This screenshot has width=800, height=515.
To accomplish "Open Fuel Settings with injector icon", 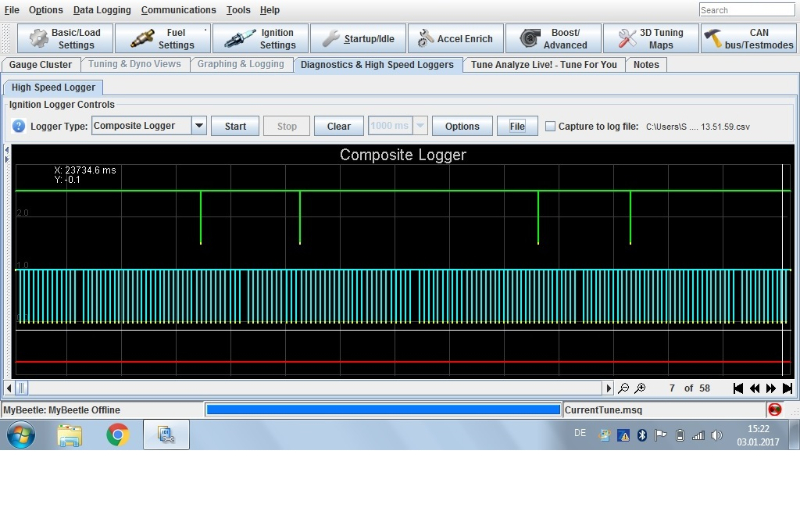I will [x=162, y=39].
